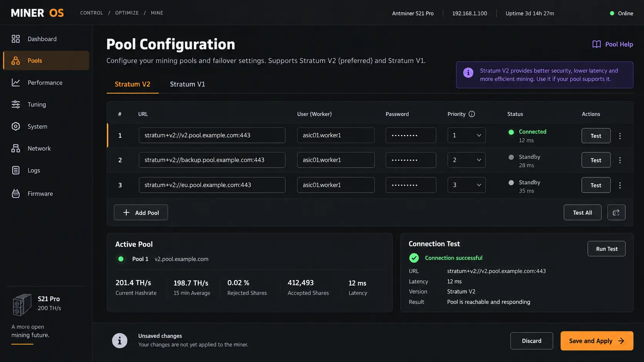Click the Firmware chip icon
Viewport: 644px width, 362px height.
click(15, 194)
